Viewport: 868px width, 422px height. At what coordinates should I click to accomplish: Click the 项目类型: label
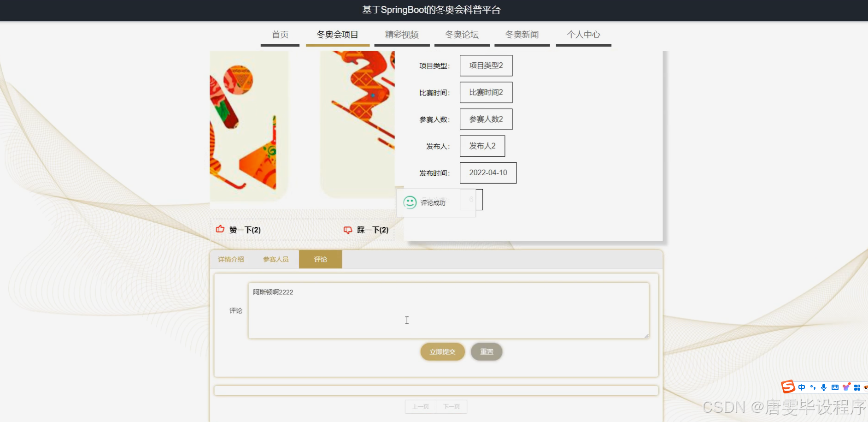[x=434, y=66]
